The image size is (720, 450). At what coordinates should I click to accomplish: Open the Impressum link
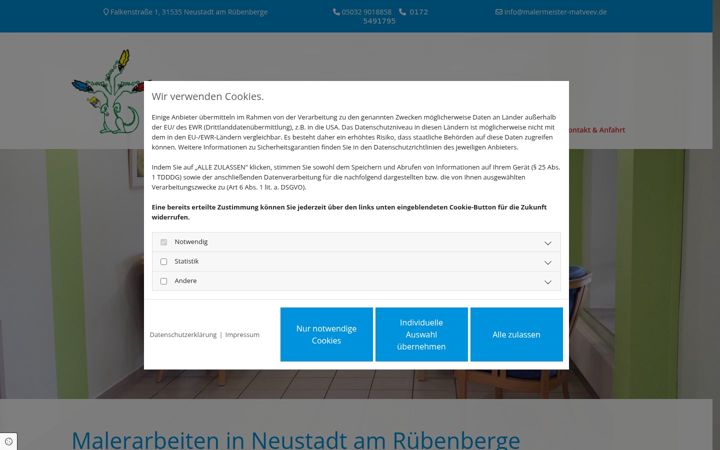(242, 335)
